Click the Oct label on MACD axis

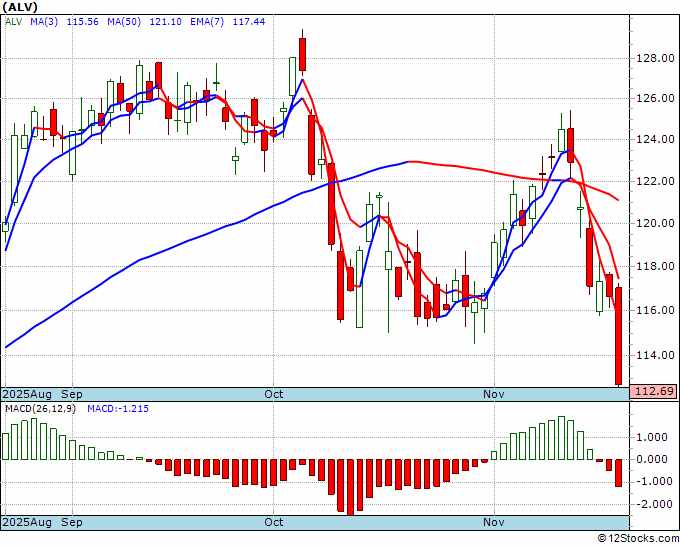(274, 522)
